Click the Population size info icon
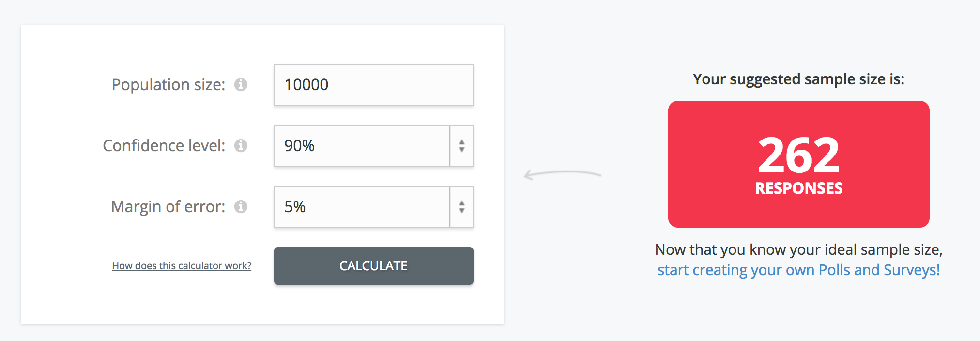The width and height of the screenshot is (980, 341). (x=241, y=85)
